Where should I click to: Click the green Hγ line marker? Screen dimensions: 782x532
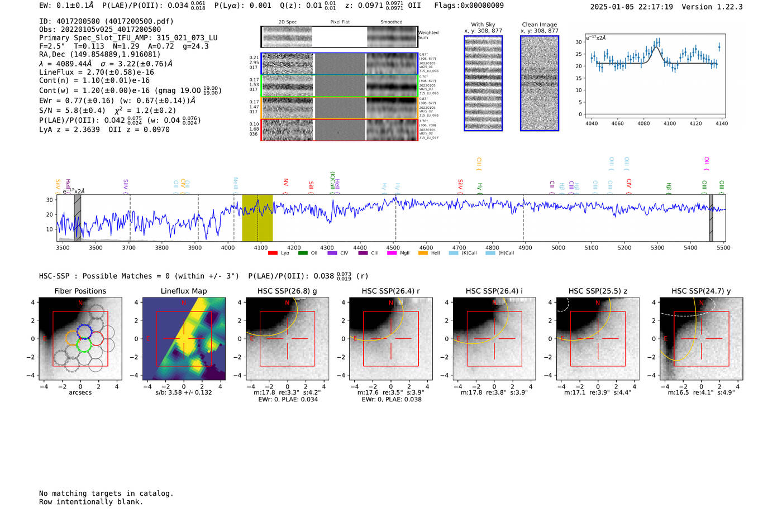[x=480, y=188]
